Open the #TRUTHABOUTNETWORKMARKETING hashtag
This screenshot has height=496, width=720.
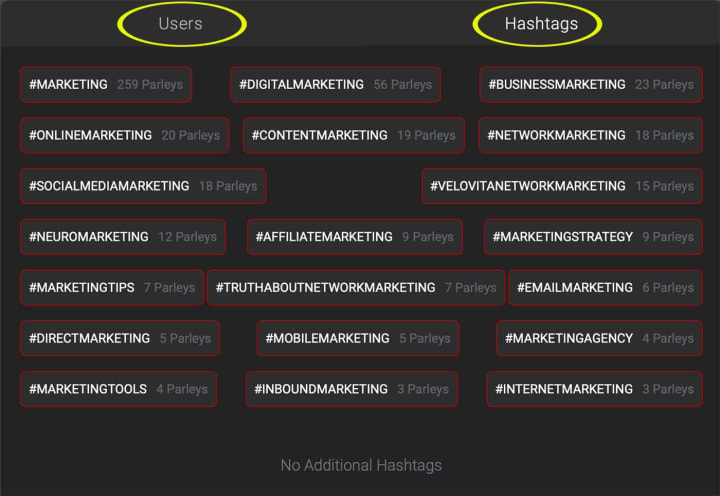[356, 288]
